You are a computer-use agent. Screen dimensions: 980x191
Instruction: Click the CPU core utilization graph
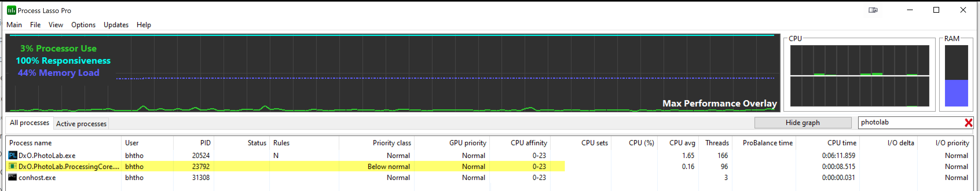859,76
